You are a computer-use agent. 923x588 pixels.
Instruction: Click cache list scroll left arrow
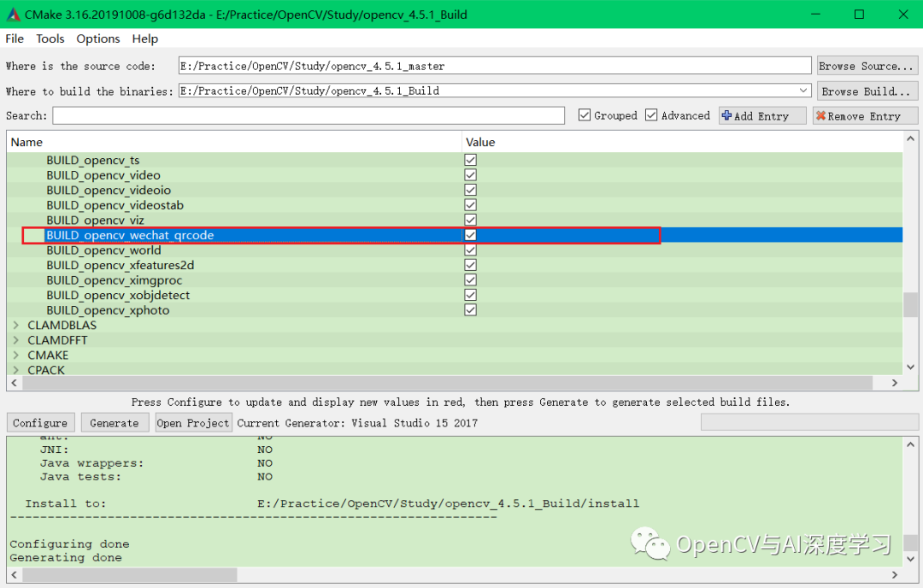[15, 383]
